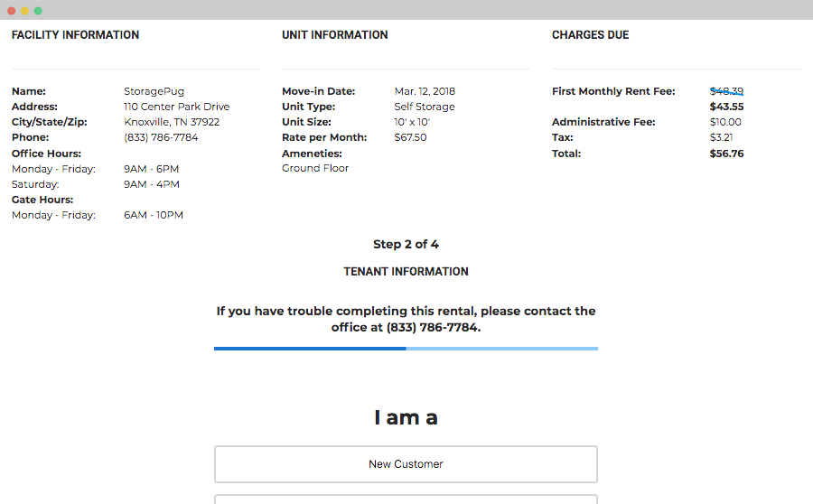The image size is (813, 504).
Task: Click the Charges Due heading
Action: [590, 35]
